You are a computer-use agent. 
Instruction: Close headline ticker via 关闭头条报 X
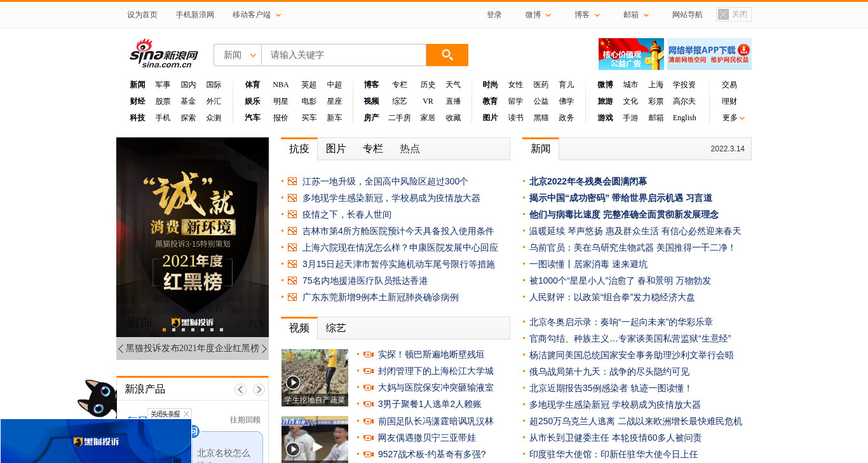click(186, 414)
